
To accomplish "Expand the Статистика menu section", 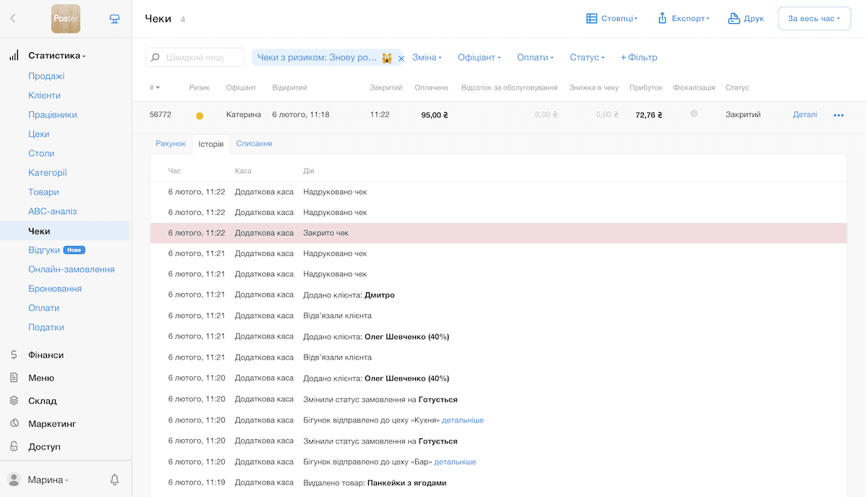I will [x=56, y=56].
